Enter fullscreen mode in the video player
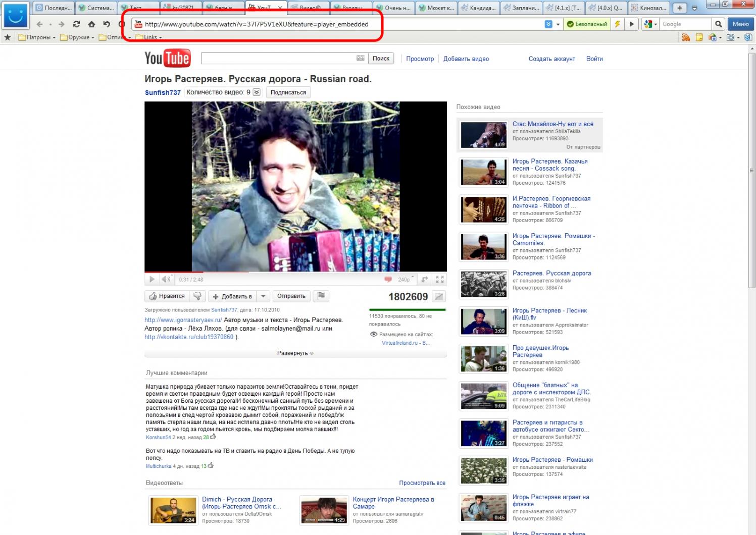The height and width of the screenshot is (535, 756). pos(440,279)
